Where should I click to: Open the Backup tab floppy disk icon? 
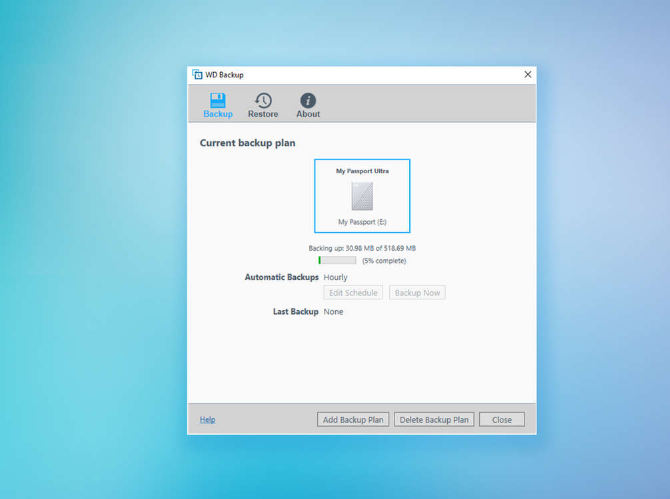click(x=217, y=101)
